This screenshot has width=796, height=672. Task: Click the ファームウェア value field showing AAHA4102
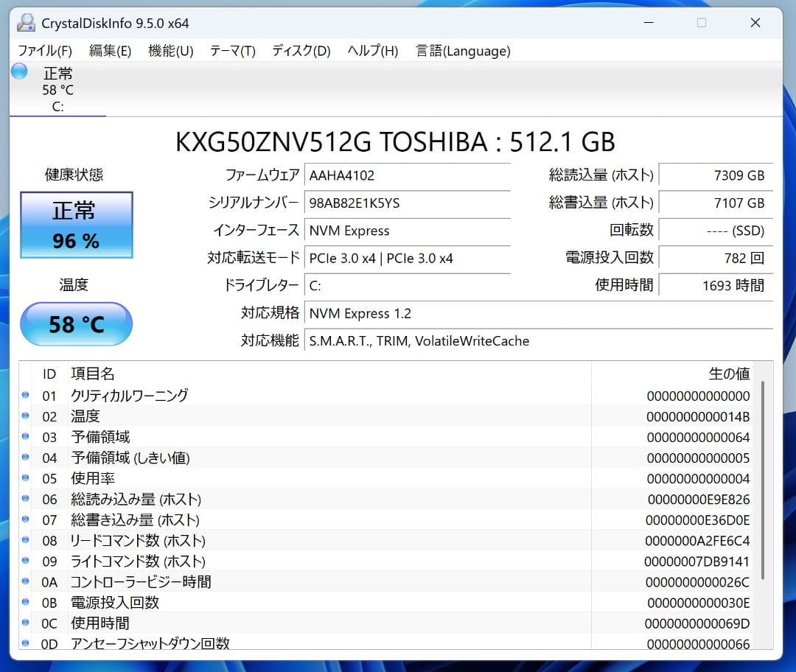[x=408, y=175]
